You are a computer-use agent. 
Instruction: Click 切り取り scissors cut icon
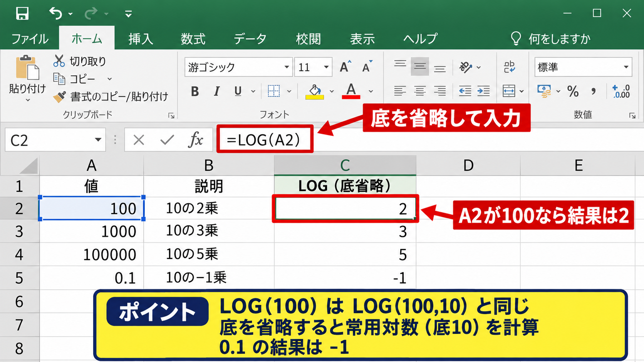pos(59,61)
